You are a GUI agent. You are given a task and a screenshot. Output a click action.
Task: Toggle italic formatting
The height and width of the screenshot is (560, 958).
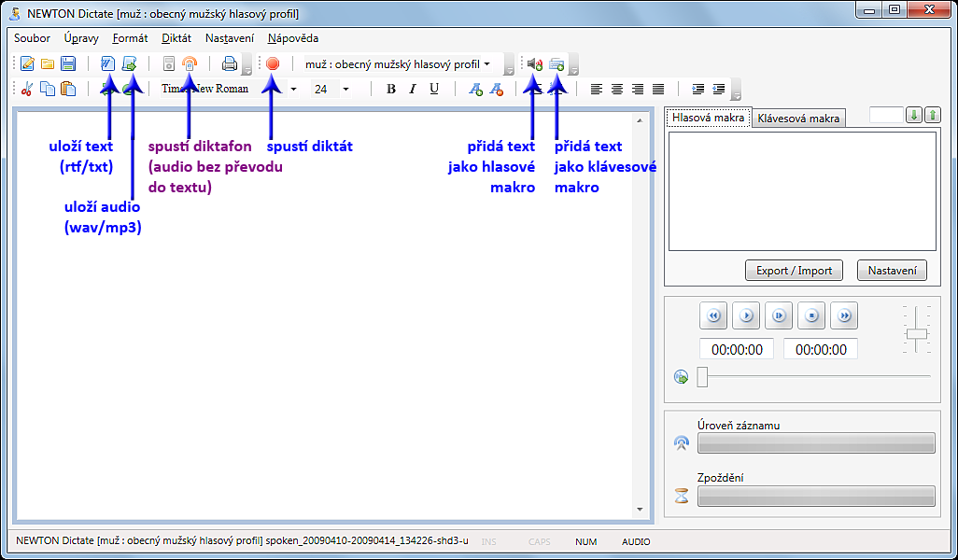pos(413,90)
